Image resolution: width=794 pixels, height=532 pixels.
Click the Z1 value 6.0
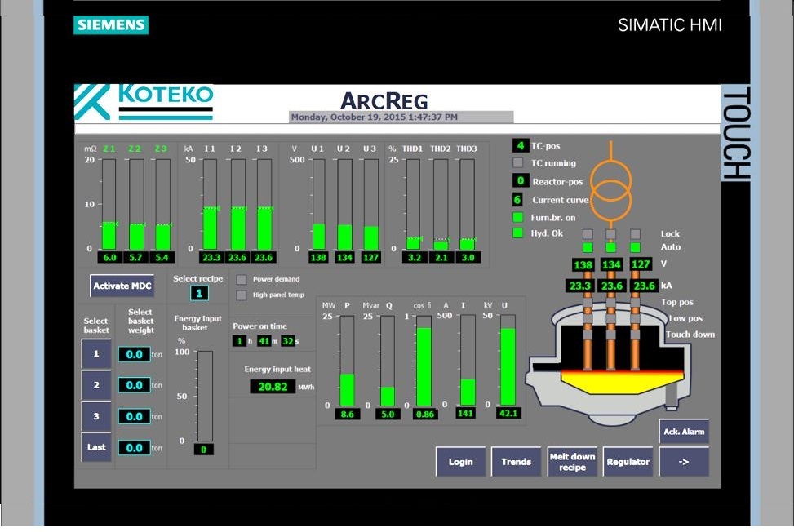(x=110, y=257)
